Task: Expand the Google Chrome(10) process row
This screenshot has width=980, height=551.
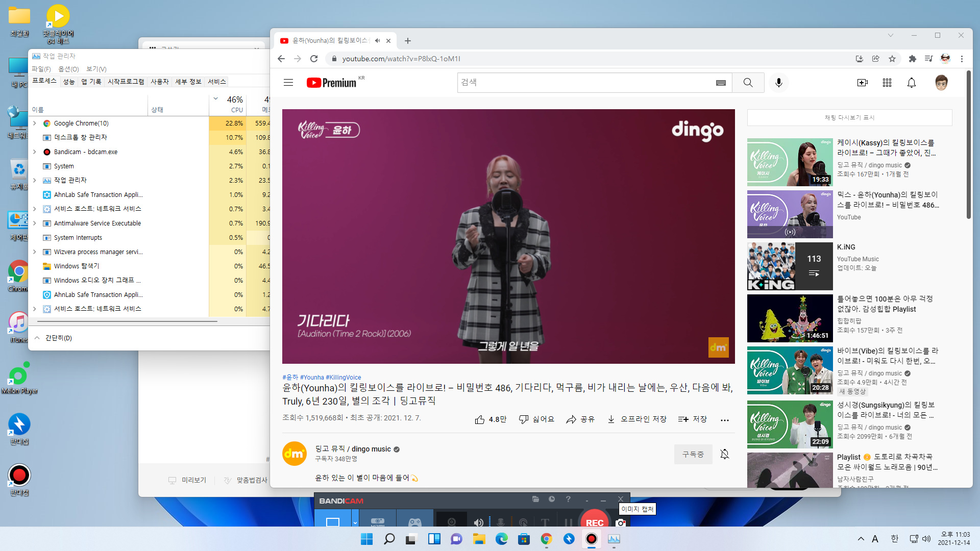Action: (x=35, y=123)
